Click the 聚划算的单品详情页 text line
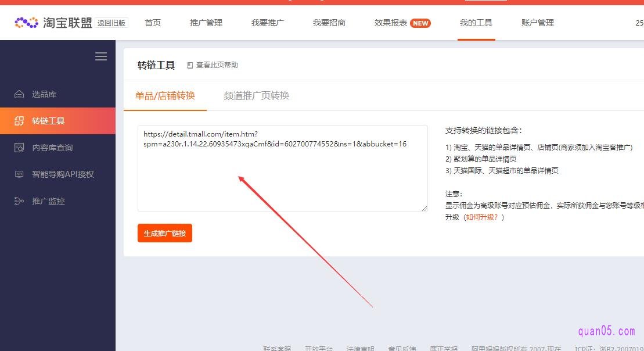 click(481, 159)
